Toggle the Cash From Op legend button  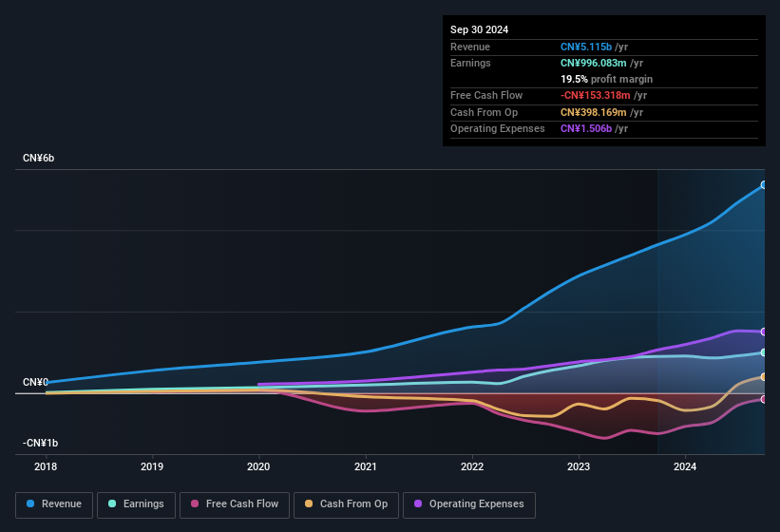point(346,504)
